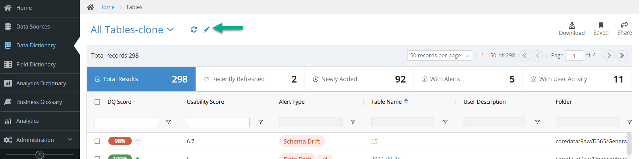Open the Table Name filter icon

coord(445,122)
